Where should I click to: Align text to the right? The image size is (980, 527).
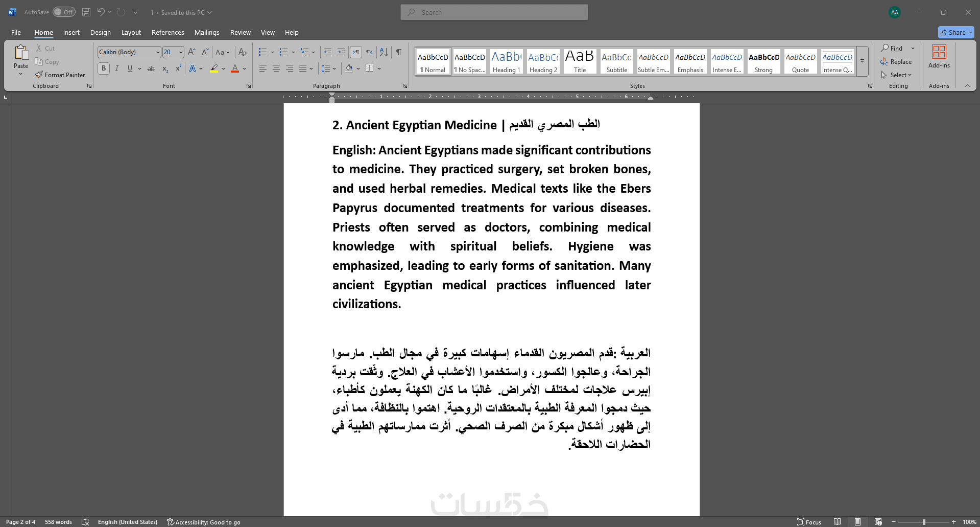(x=290, y=68)
